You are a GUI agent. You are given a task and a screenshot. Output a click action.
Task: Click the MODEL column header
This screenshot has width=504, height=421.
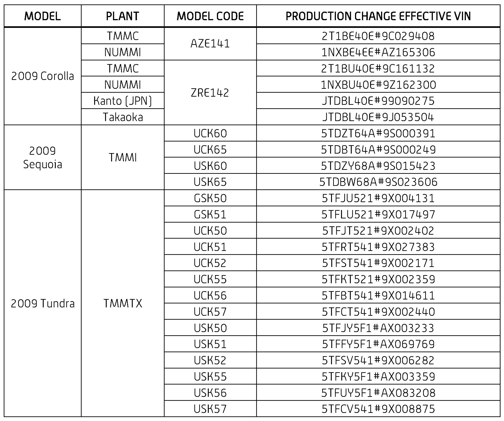[x=43, y=16]
